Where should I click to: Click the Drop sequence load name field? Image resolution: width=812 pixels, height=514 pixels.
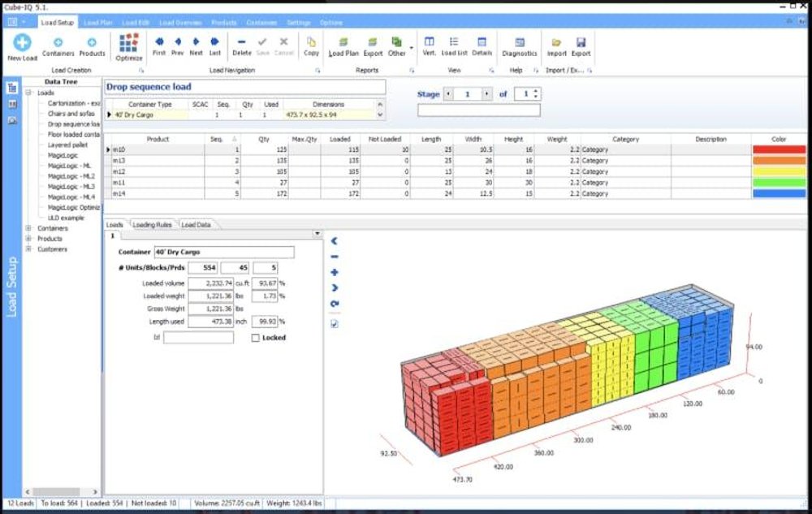click(245, 87)
